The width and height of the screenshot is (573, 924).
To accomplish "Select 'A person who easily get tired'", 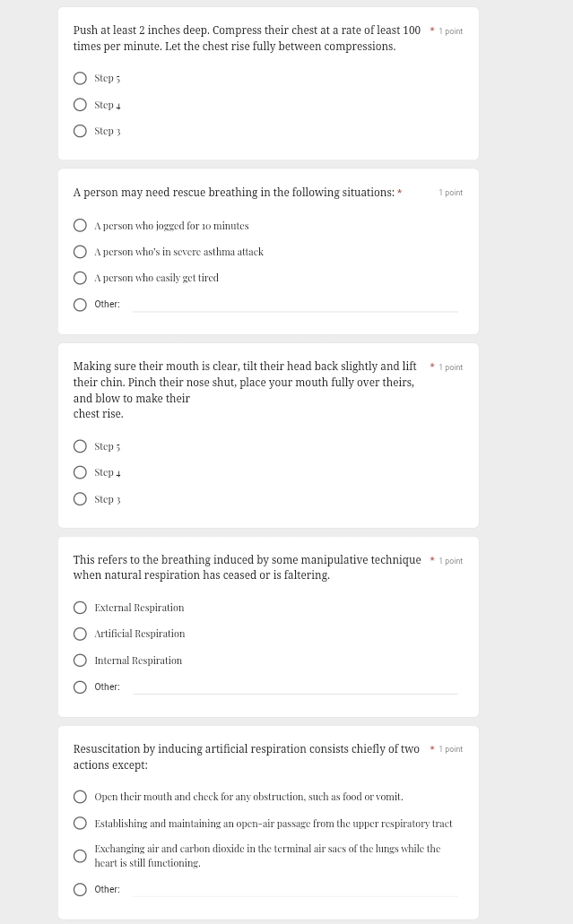I will pos(80,278).
